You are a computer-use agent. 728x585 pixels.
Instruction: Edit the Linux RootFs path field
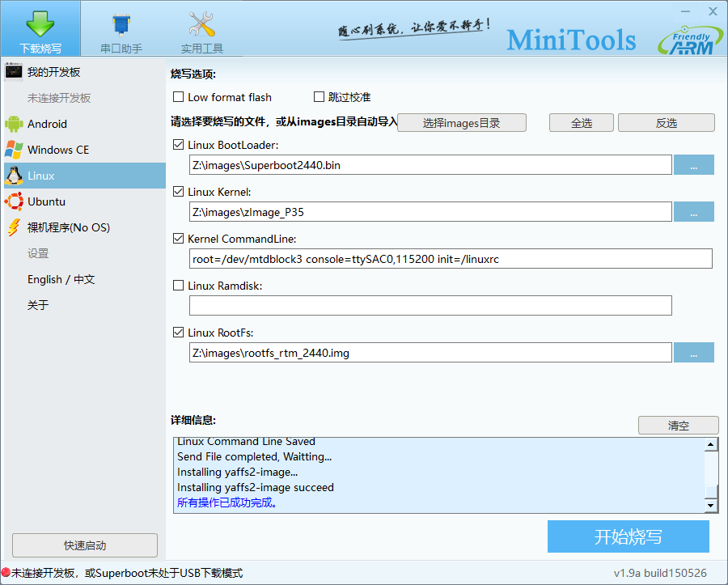pos(430,353)
